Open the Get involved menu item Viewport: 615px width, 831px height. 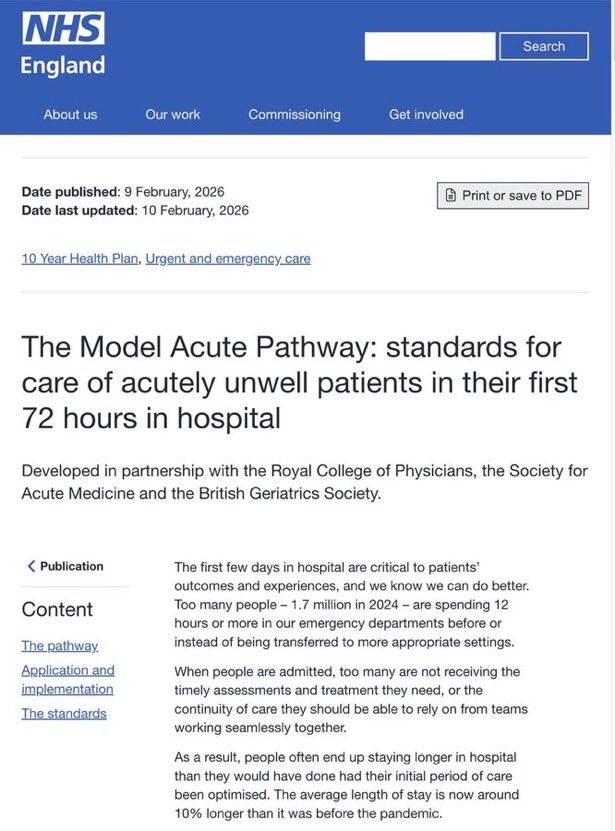[x=426, y=114]
